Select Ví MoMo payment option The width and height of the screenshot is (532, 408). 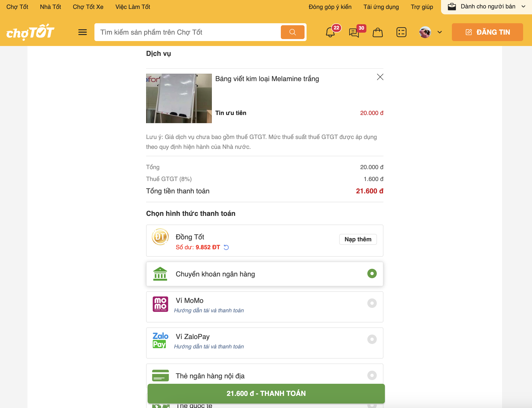[372, 303]
